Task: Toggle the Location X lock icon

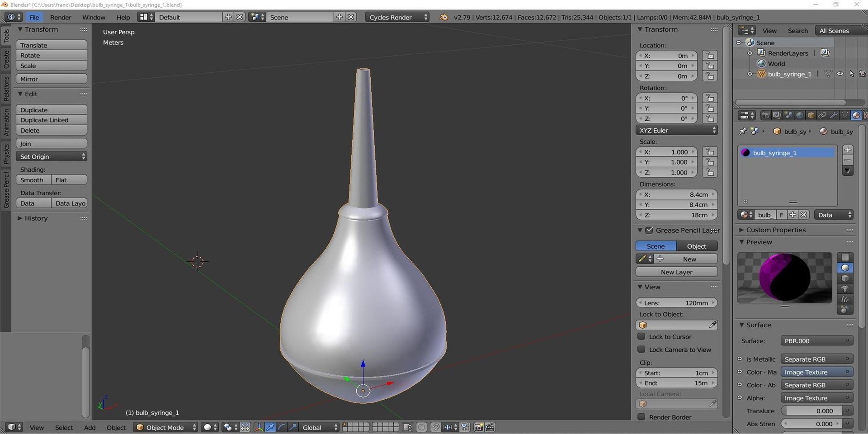Action: (710, 56)
